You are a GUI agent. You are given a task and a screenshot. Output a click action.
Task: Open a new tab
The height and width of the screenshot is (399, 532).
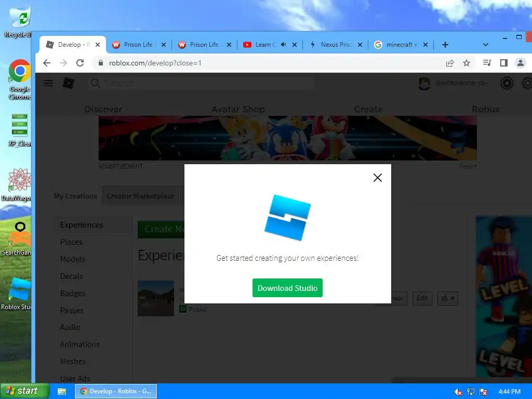click(445, 45)
